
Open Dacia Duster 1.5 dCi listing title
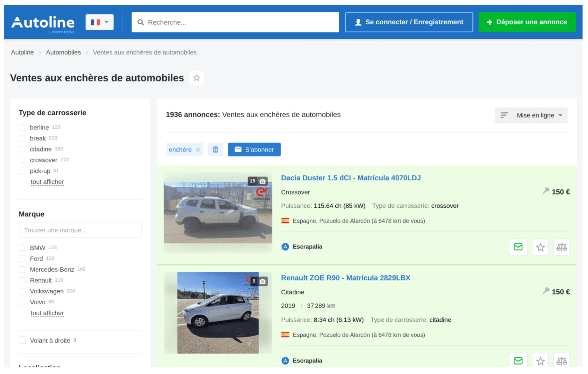point(351,178)
